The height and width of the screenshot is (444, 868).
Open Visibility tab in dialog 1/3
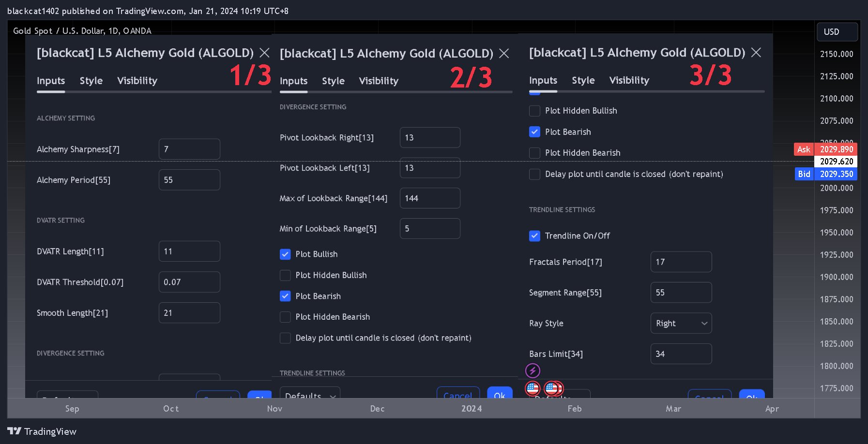[137, 81]
